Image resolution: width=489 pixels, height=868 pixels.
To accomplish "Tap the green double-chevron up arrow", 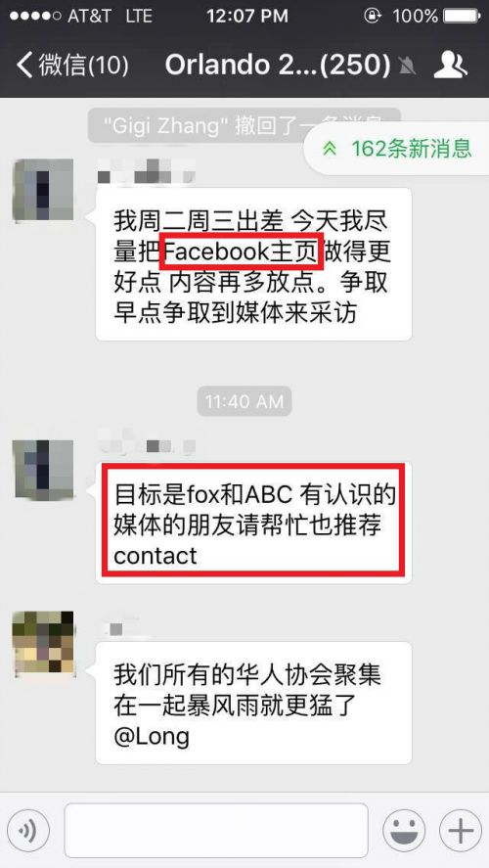I will [x=331, y=149].
